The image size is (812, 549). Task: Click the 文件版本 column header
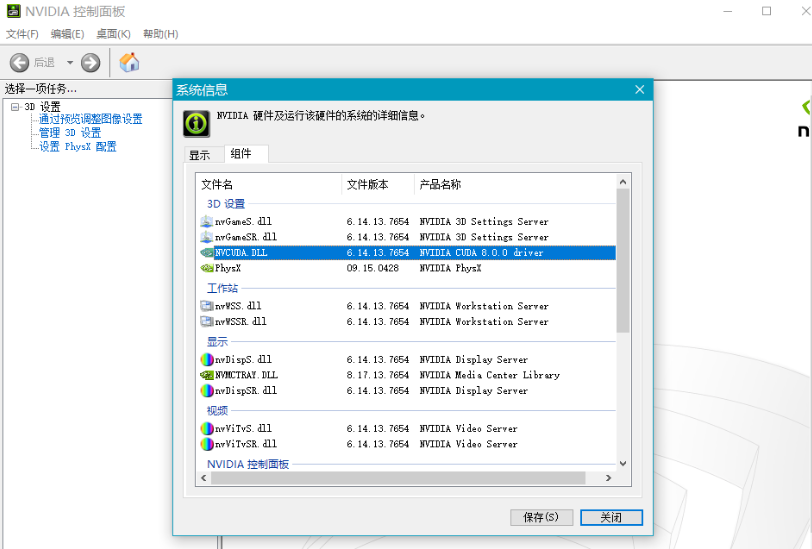pos(378,184)
